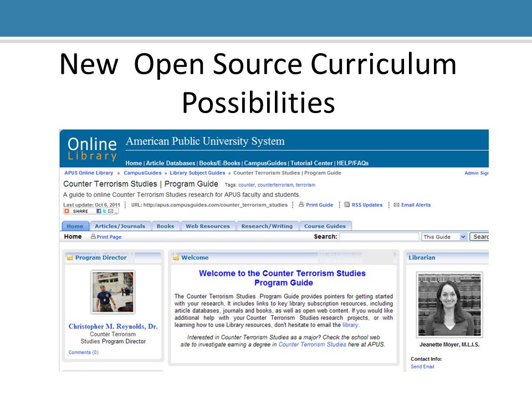Click the 'American Public University System' banner title

click(205, 141)
